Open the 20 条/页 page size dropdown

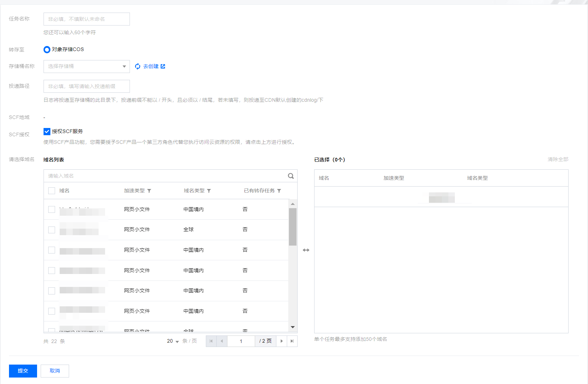click(x=173, y=341)
